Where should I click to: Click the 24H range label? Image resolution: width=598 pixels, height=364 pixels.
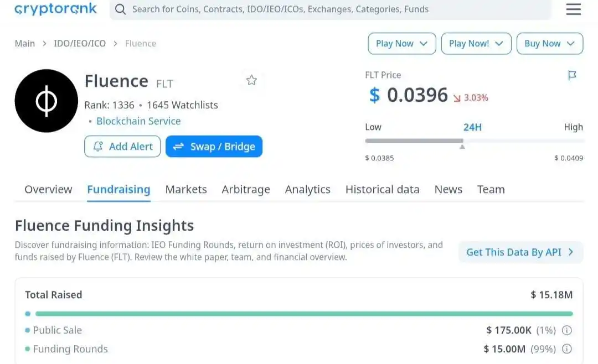point(472,127)
